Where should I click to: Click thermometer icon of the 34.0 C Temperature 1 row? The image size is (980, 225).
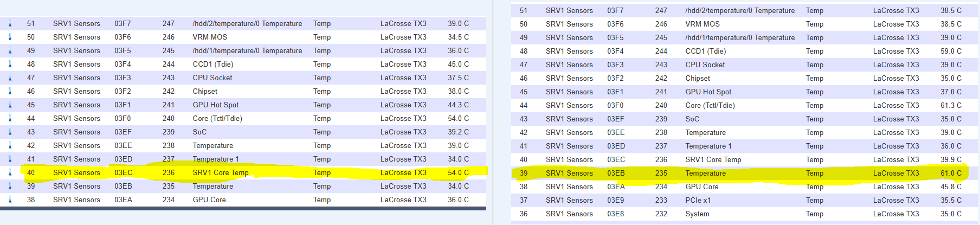(10, 159)
